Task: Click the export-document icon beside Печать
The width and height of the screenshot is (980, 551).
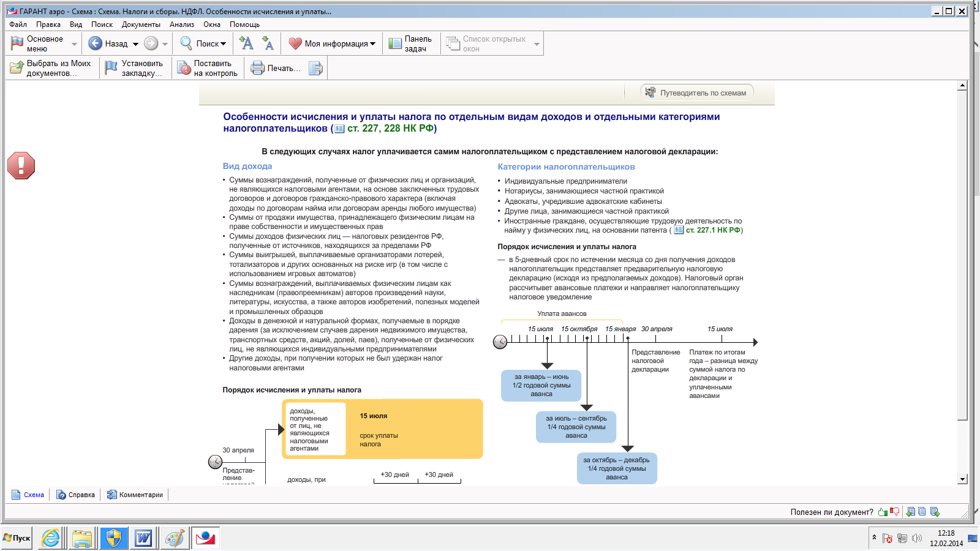Action: point(315,68)
